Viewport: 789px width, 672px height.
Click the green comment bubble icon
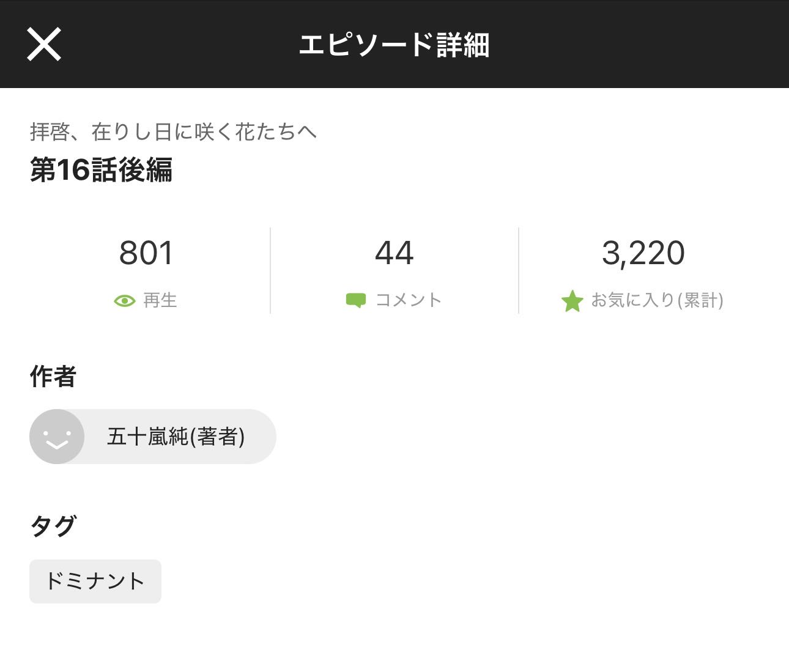(356, 300)
